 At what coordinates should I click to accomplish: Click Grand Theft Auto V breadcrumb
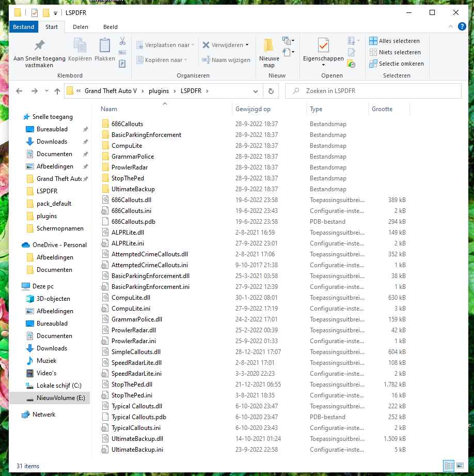point(110,91)
